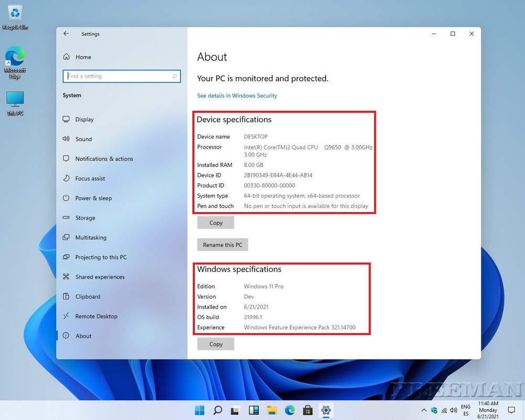Image resolution: width=525 pixels, height=420 pixels.
Task: Open Shared experiences settings
Action: [100, 277]
